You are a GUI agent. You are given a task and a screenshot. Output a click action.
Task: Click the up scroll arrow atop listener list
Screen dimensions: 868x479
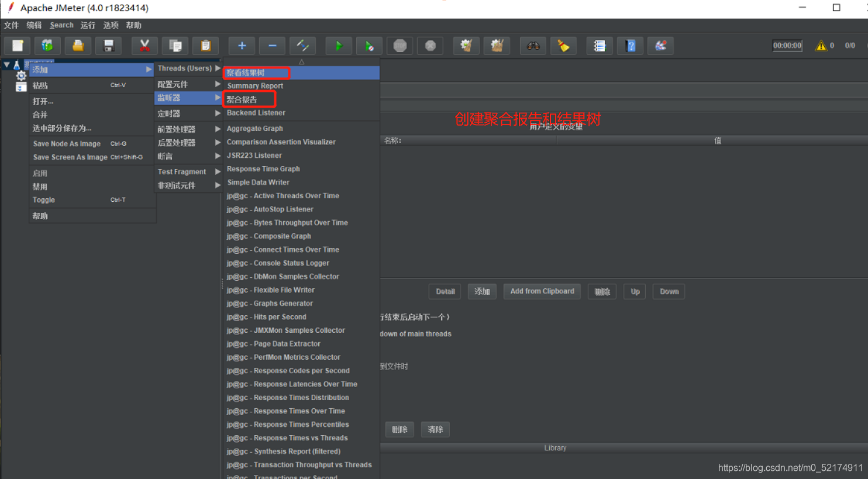tap(301, 61)
